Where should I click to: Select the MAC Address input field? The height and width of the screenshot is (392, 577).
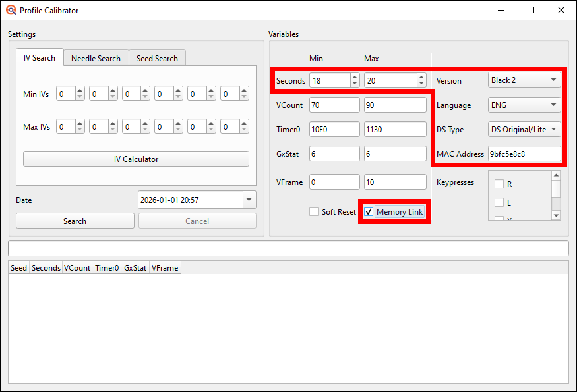524,154
